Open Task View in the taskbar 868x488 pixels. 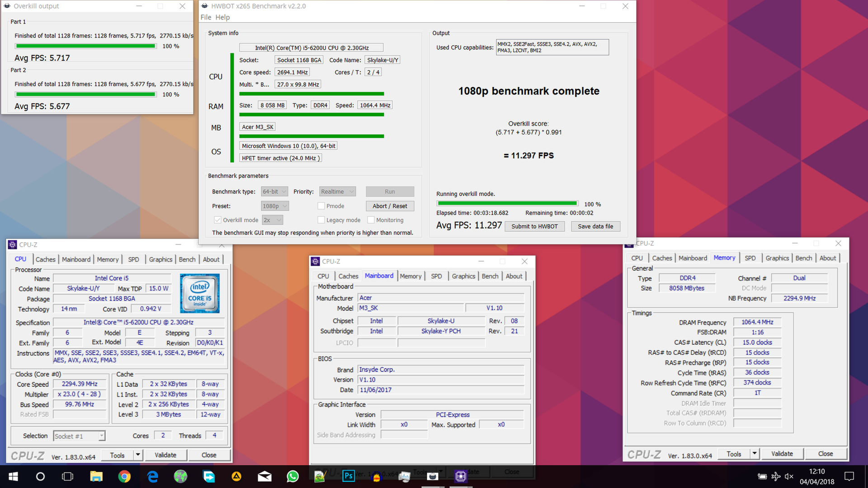pos(67,476)
